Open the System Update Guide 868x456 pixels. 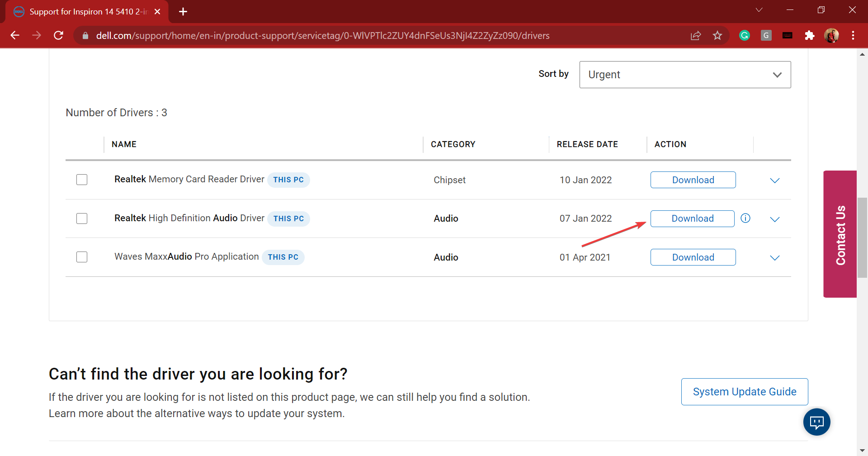[745, 392]
